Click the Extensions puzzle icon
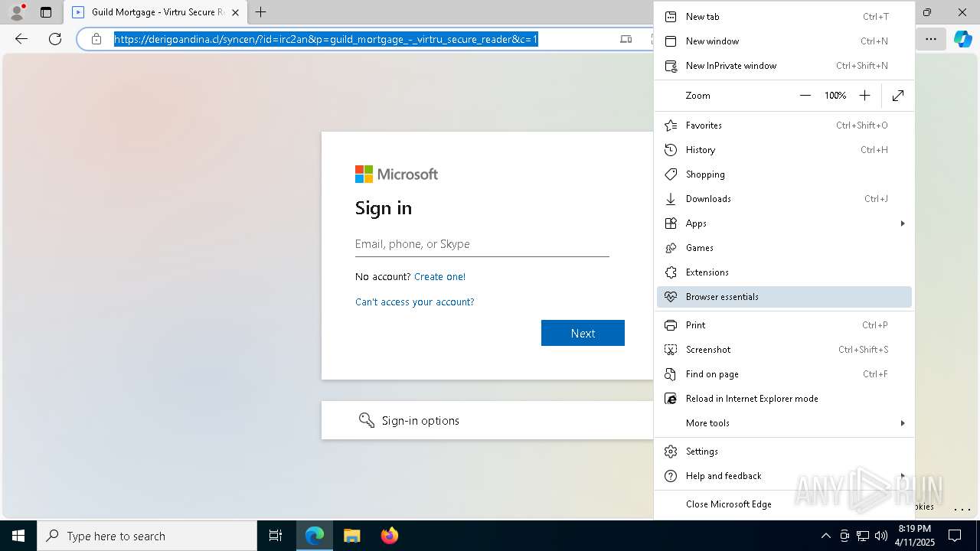Viewport: 980px width, 551px height. (x=671, y=272)
